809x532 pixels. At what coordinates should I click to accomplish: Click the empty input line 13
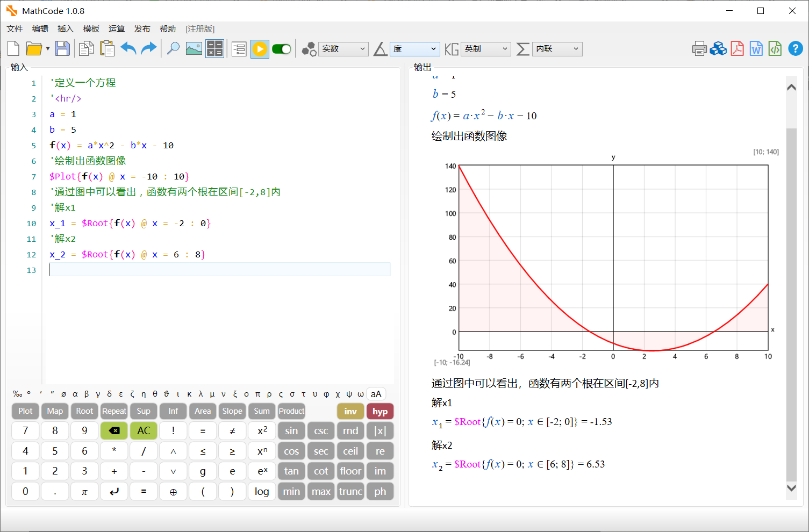pyautogui.click(x=219, y=270)
